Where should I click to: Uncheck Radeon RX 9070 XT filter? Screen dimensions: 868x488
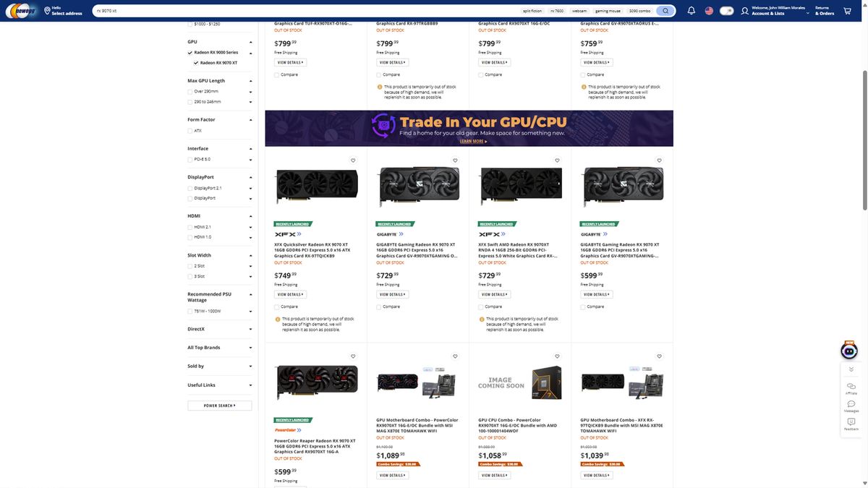196,63
